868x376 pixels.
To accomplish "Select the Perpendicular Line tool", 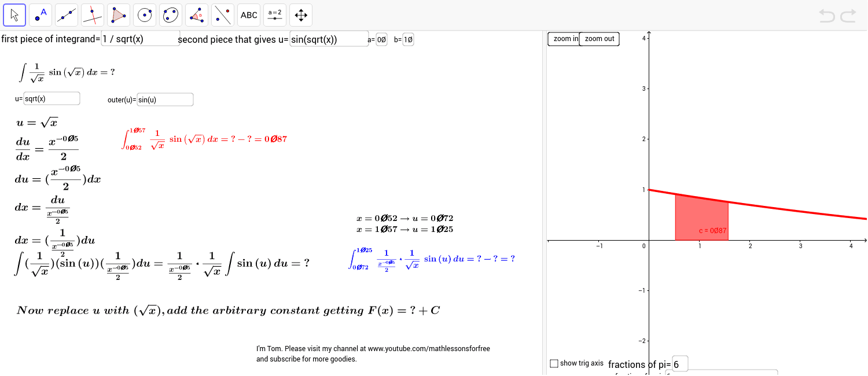I will (93, 15).
